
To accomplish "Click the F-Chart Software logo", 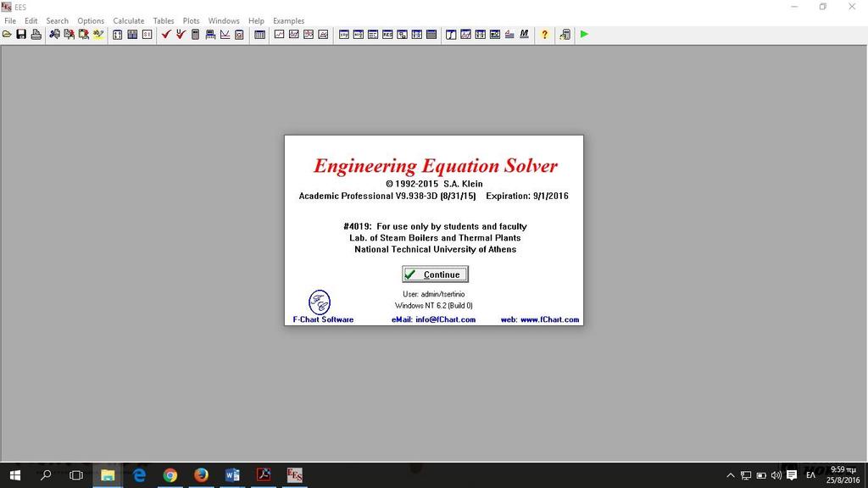I will [320, 302].
